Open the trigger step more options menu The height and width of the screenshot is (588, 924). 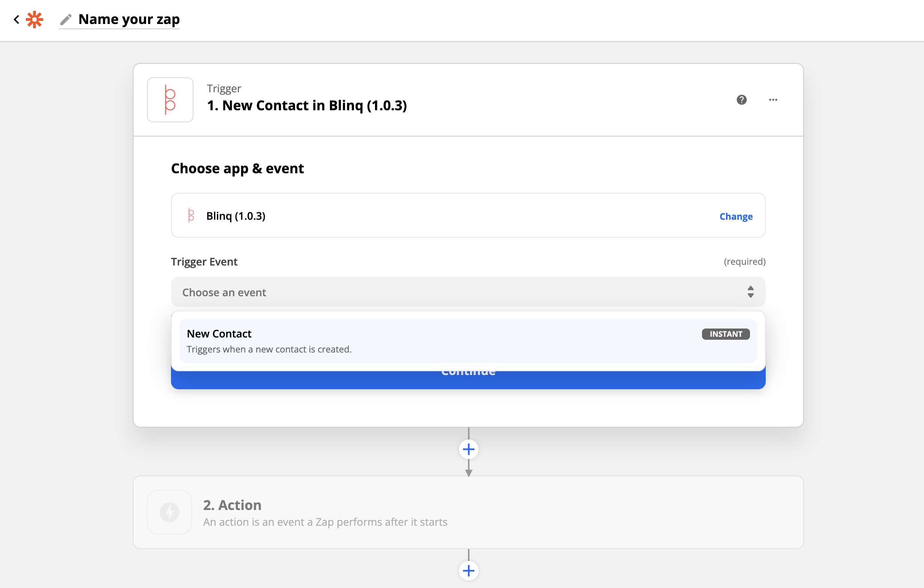click(773, 100)
